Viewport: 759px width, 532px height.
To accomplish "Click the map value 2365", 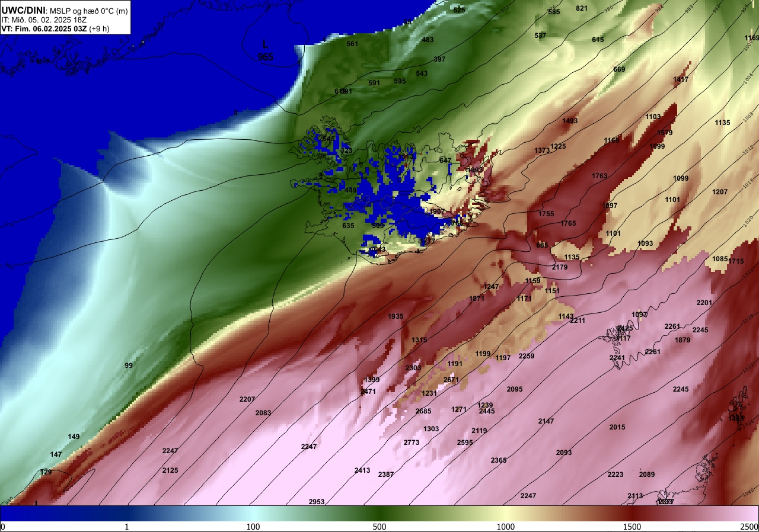I will pyautogui.click(x=499, y=460).
